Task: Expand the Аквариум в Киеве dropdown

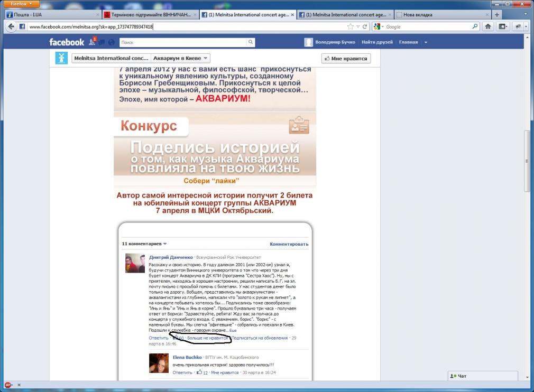Action: [x=180, y=58]
